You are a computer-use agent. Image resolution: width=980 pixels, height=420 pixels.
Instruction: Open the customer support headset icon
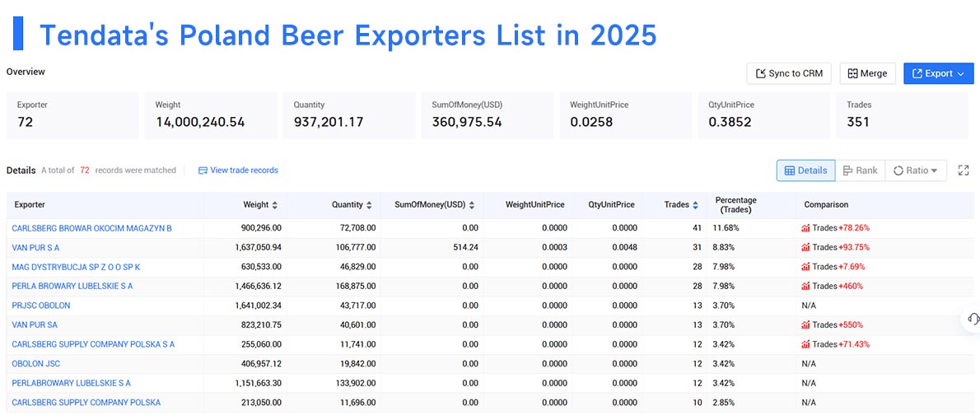973,319
